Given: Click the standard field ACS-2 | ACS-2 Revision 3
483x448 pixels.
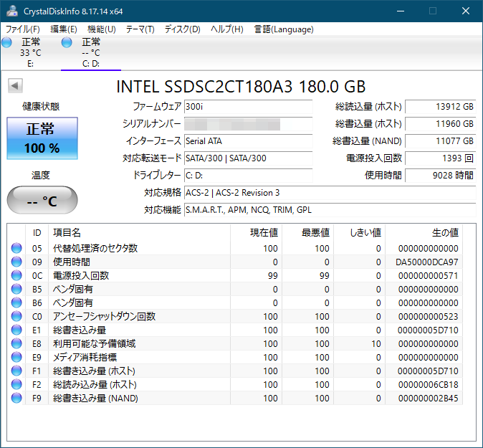Looking at the screenshot, I should (330, 193).
